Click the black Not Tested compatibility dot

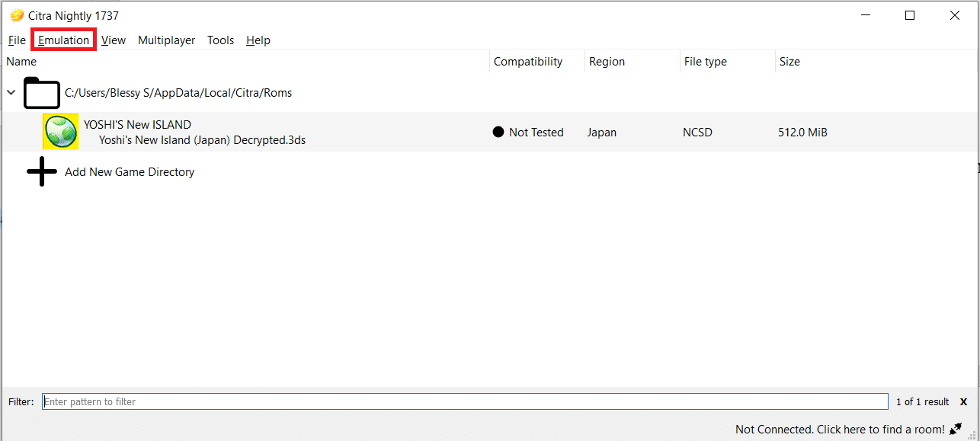(498, 132)
